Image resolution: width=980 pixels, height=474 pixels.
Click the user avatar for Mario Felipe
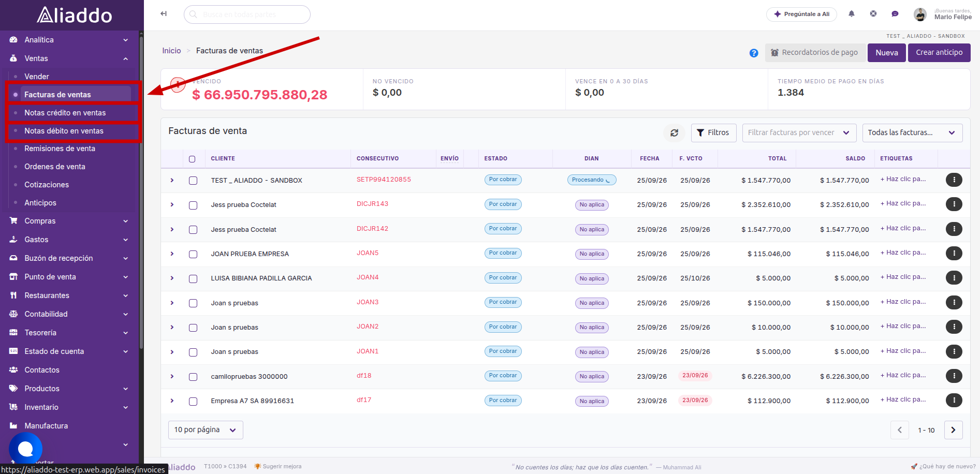click(920, 14)
